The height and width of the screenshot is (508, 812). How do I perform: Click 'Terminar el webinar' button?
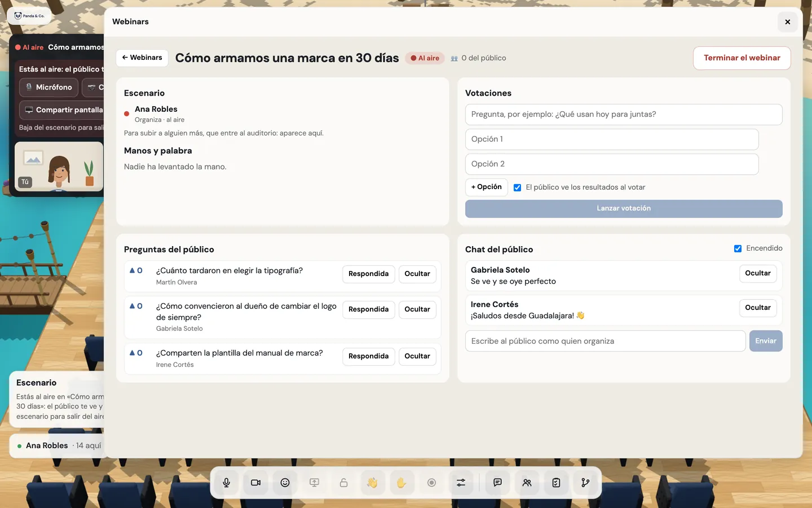pos(742,58)
